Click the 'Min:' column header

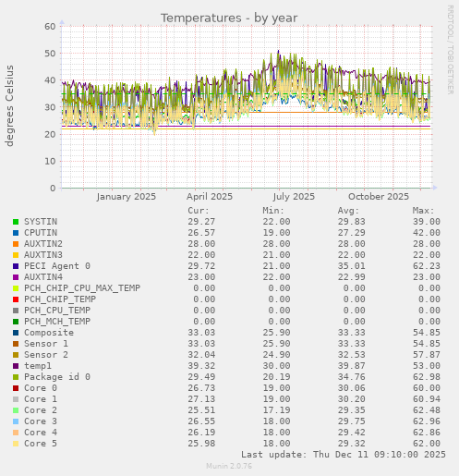(273, 211)
